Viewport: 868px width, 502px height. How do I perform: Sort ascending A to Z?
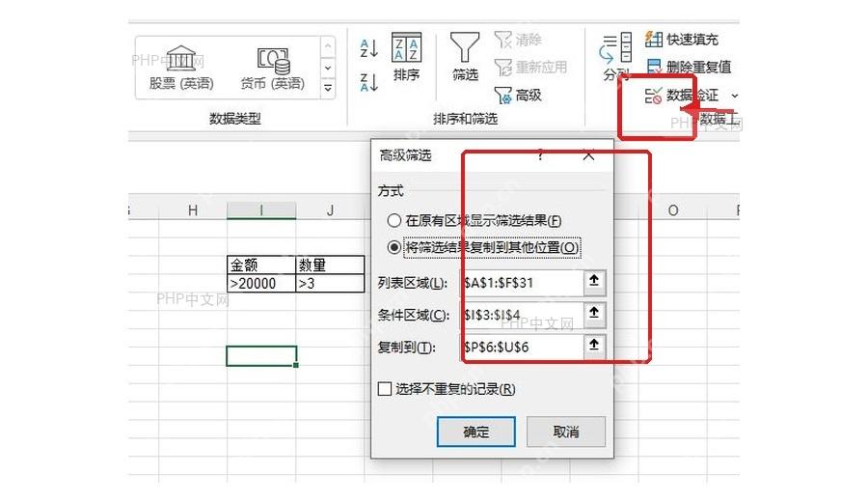[x=368, y=48]
